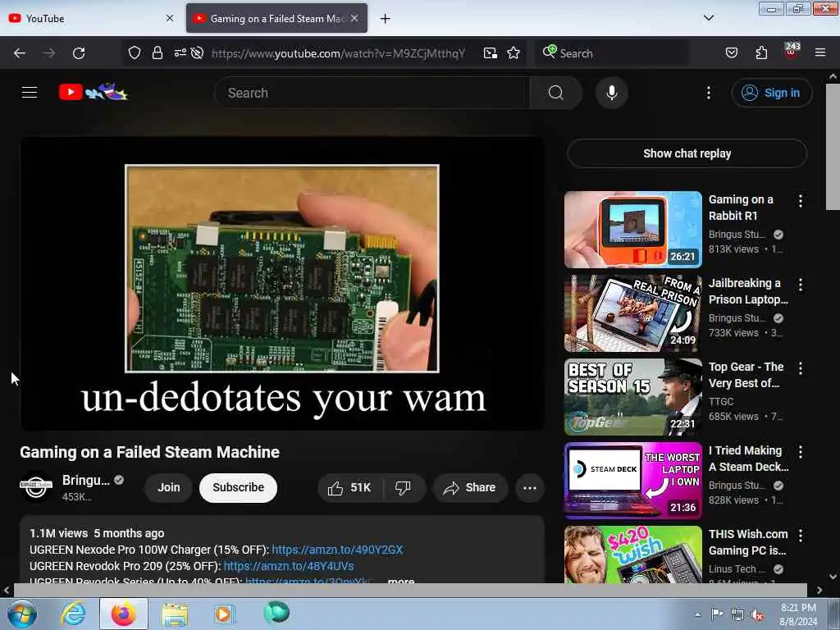
Task: Like the video with thumbs up 51K
Action: [x=350, y=487]
